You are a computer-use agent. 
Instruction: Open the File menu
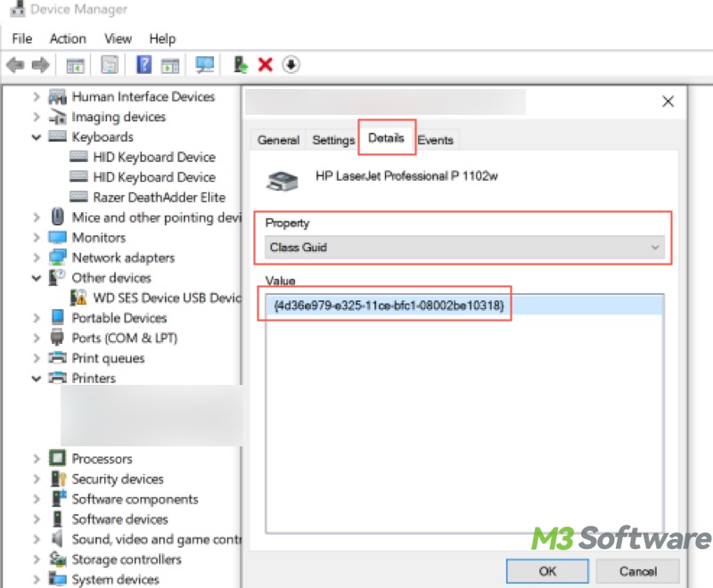21,38
